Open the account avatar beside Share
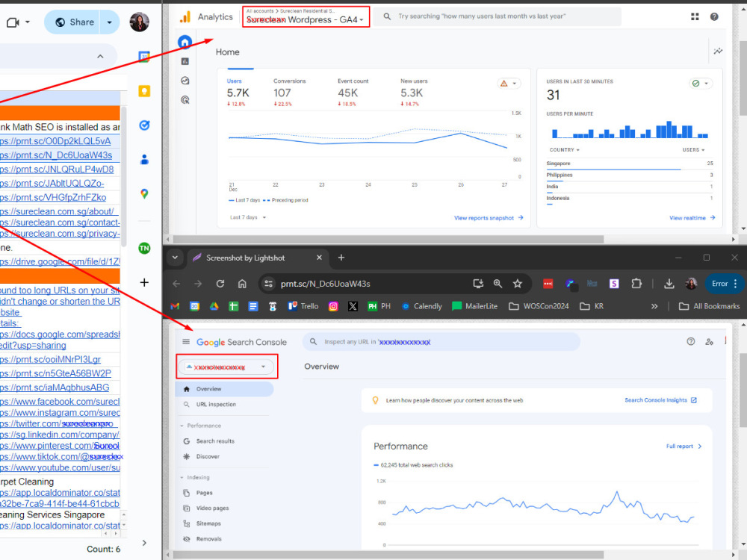Image resolution: width=747 pixels, height=560 pixels. tap(139, 22)
